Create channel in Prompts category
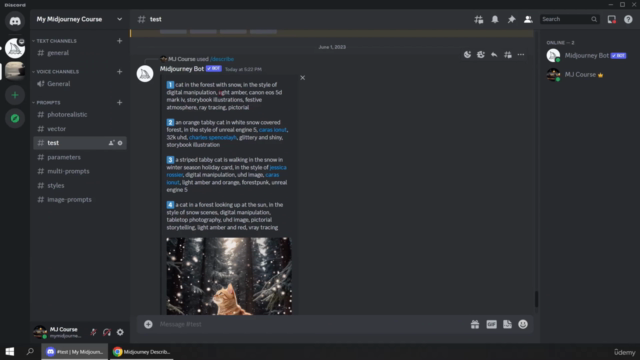The width and height of the screenshot is (640, 360). coord(120,102)
